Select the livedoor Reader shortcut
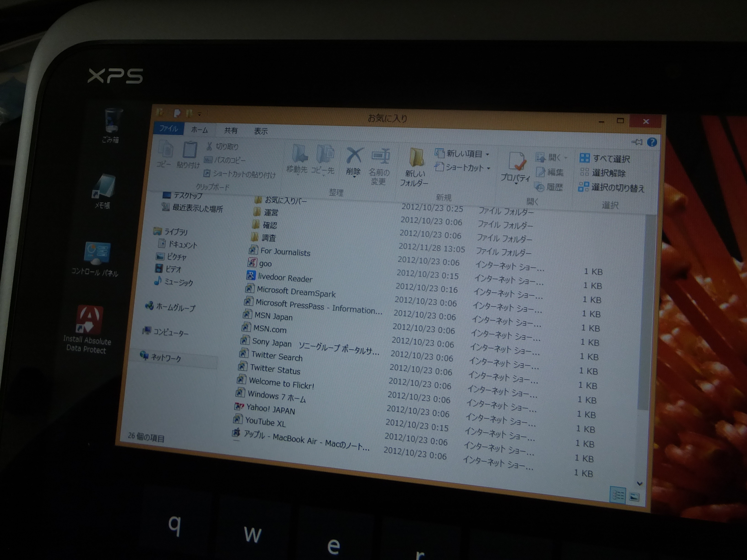Screen dimensions: 747x560 (x=280, y=277)
